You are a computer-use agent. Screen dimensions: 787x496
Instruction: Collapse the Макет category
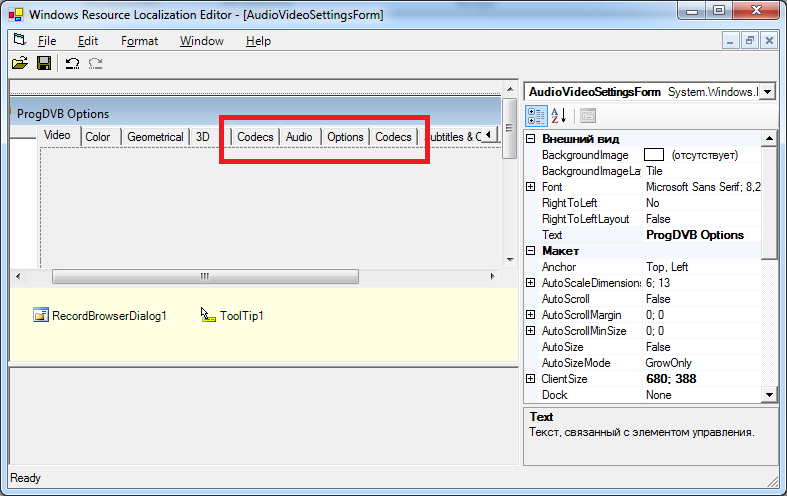pyautogui.click(x=531, y=251)
